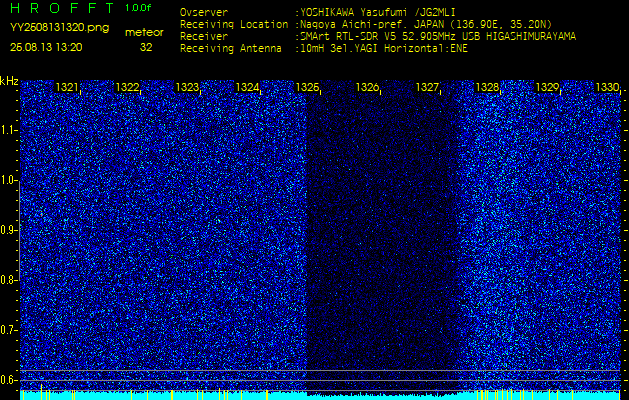Click observer name YOSHIKAWA Yasufumi /JG2MLI
Image resolution: width=629 pixels, height=400 pixels.
point(378,12)
